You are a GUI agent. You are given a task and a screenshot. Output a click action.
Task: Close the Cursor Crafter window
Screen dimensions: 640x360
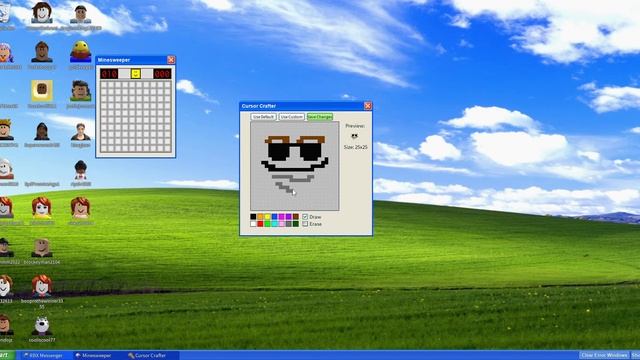point(367,106)
